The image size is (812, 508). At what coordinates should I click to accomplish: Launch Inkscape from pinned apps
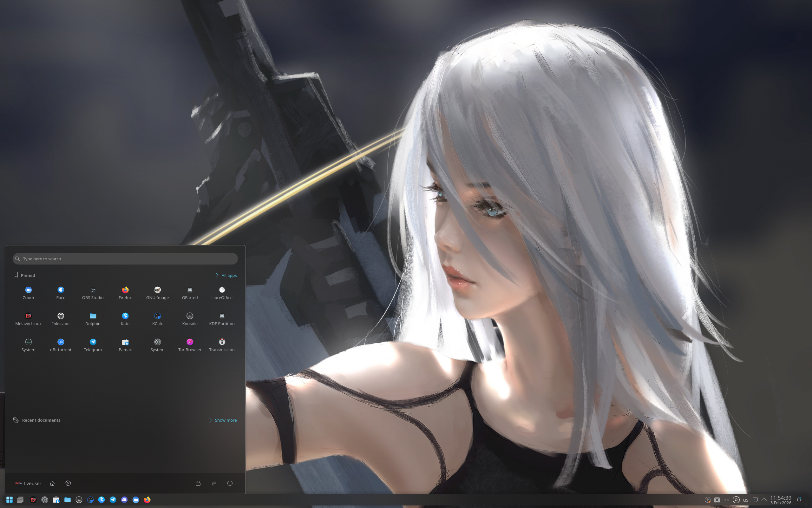pos(61,319)
